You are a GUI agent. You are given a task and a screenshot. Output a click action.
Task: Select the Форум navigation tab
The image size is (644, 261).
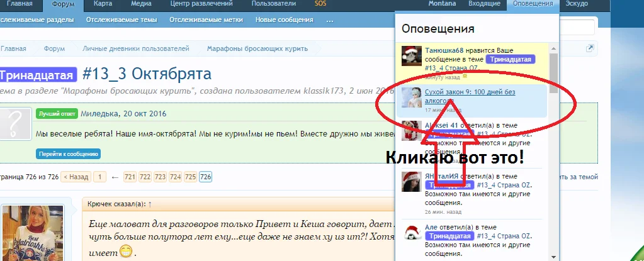tap(63, 4)
